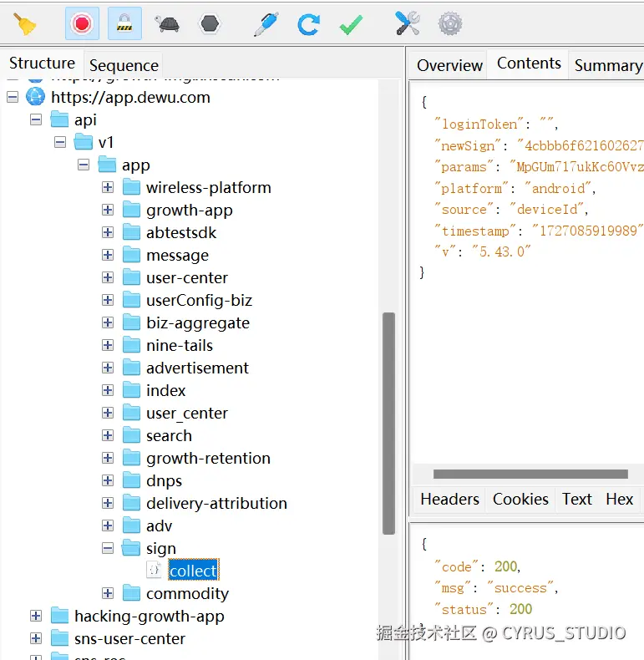This screenshot has width=644, height=660.
Task: Click the request pane horizontal scrollbar
Action: click(x=530, y=474)
